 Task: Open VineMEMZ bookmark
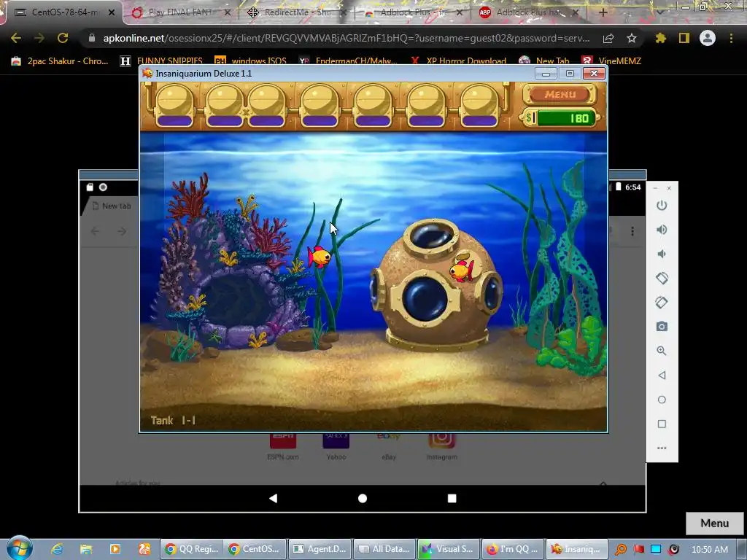point(612,61)
